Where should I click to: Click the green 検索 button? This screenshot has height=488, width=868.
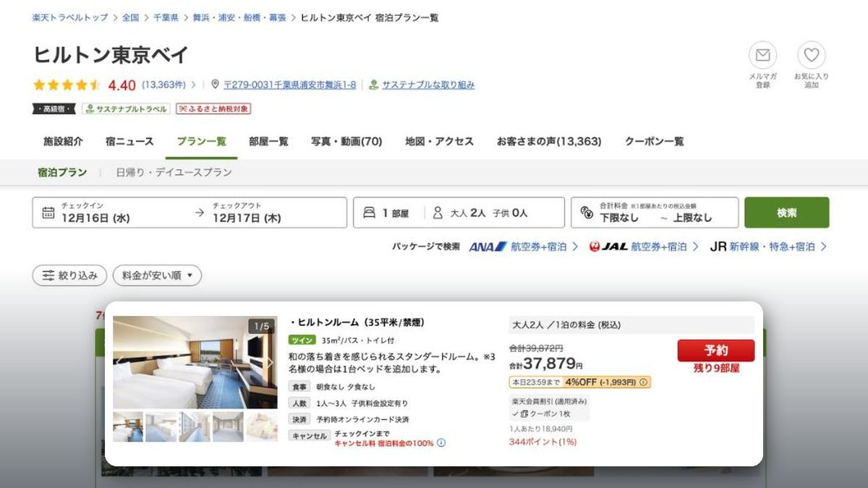point(787,213)
